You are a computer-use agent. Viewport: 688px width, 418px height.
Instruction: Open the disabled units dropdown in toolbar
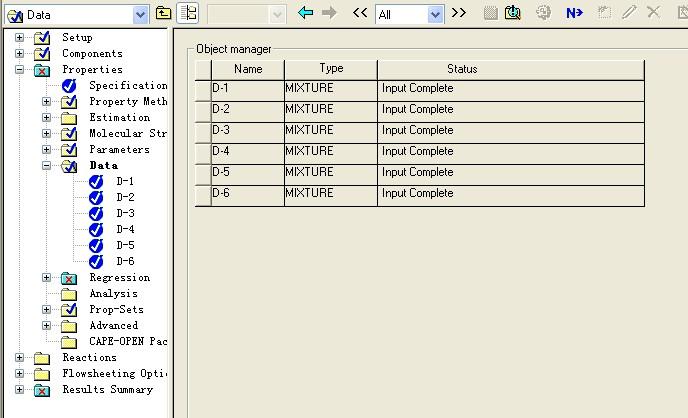pyautogui.click(x=277, y=15)
